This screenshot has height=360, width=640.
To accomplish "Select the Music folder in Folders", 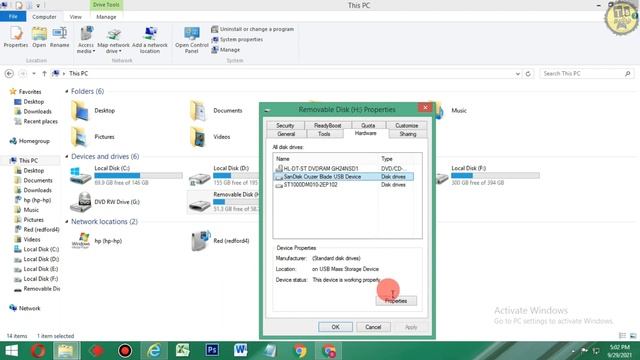I will [459, 111].
